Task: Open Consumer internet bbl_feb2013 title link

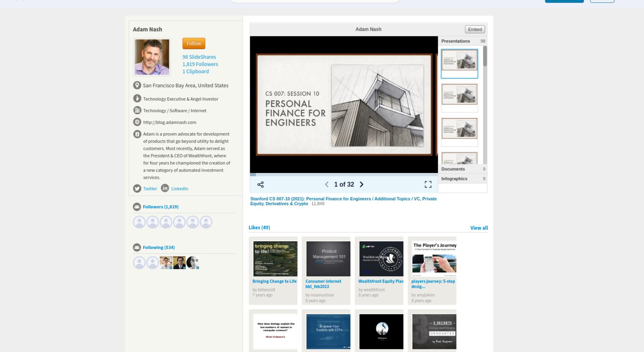Action: coord(323,284)
